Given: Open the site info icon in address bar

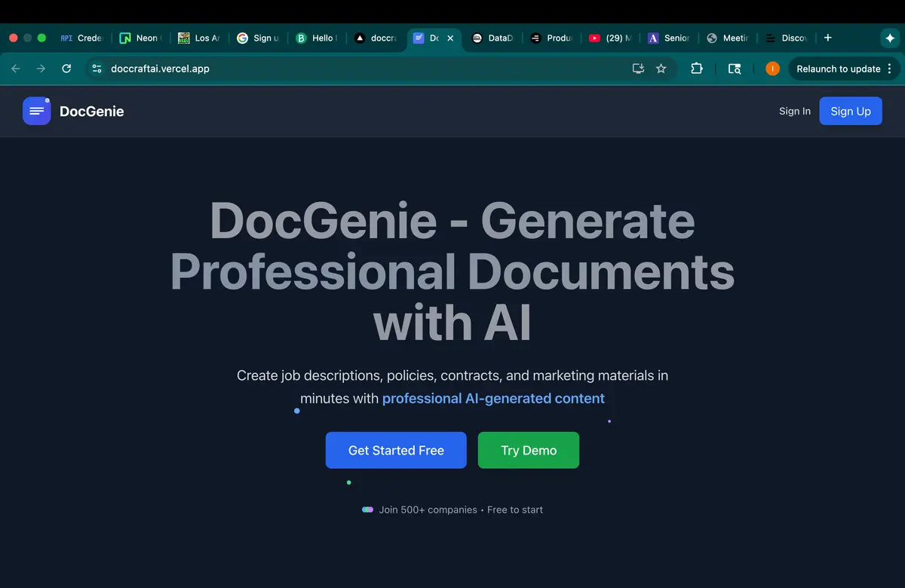Looking at the screenshot, I should (97, 69).
